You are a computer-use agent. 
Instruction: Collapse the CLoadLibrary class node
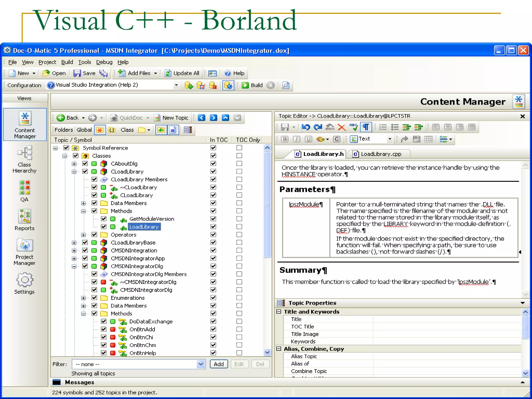74,172
